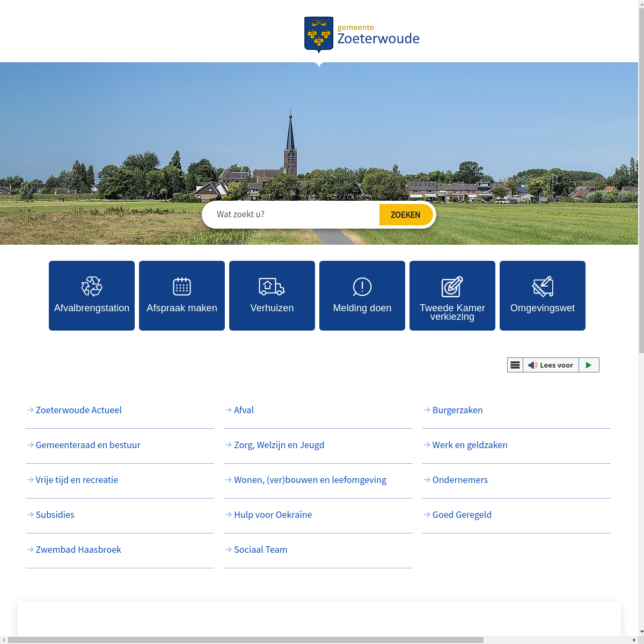The image size is (644, 644).
Task: Open the Afvalbrengstation tile label
Action: (x=92, y=308)
